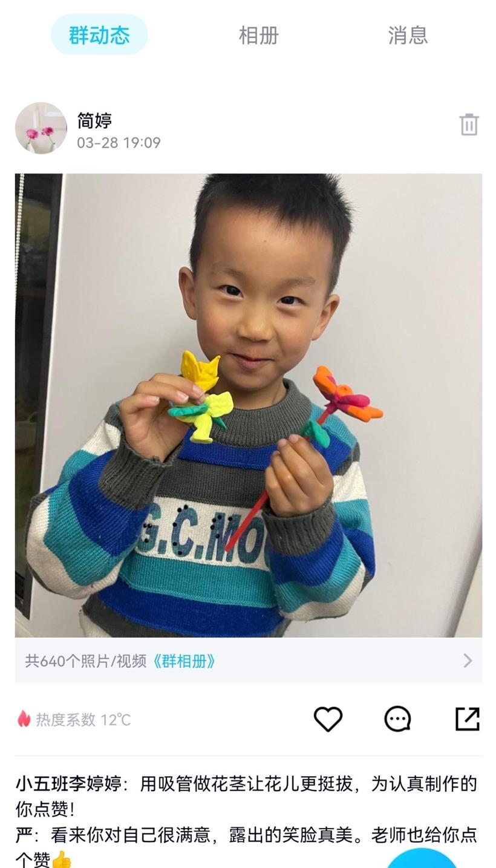
Task: Open comments via speech bubble icon
Action: 397,719
